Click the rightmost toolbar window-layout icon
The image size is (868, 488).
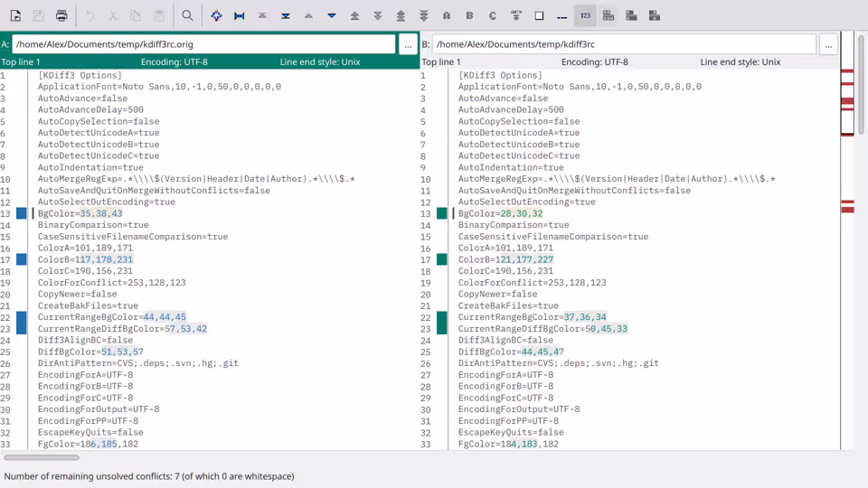pyautogui.click(x=655, y=16)
